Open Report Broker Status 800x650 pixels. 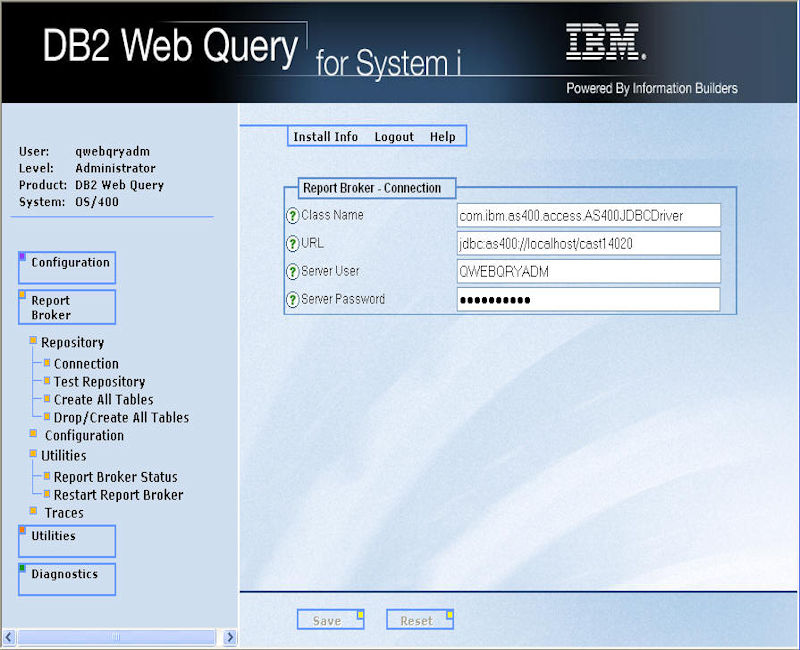click(116, 477)
